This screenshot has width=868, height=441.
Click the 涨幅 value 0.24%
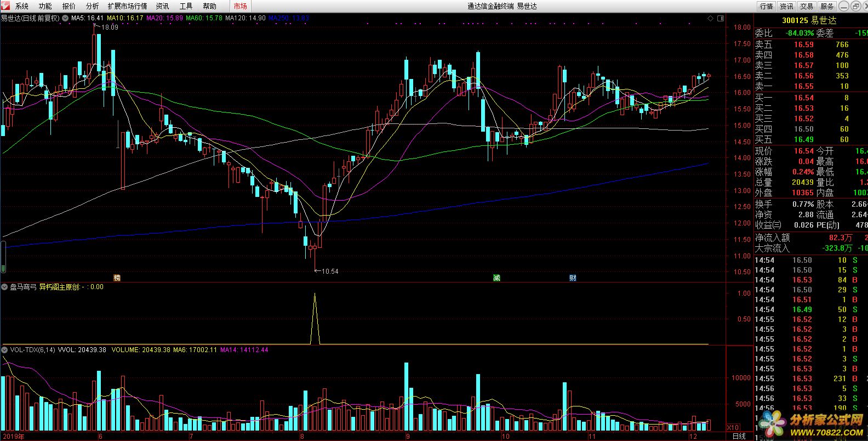coord(803,172)
